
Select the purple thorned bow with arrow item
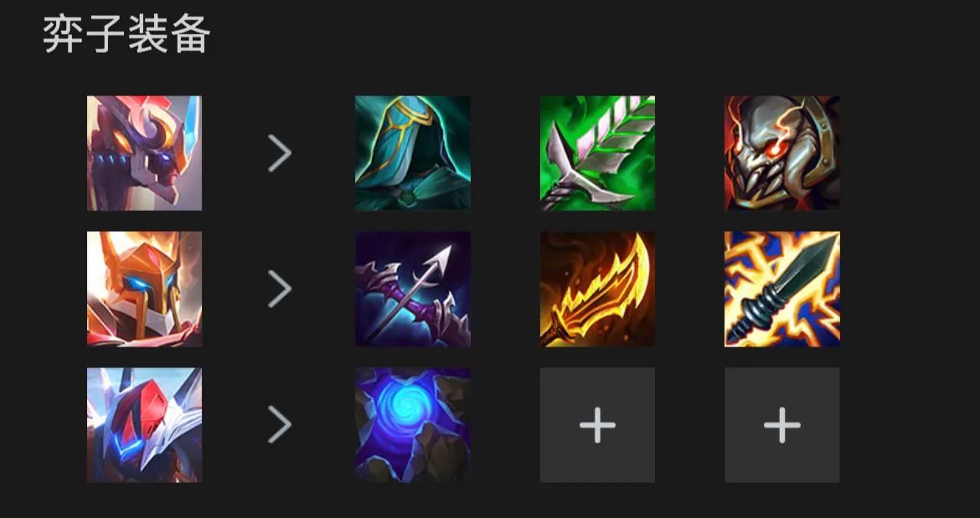[412, 289]
